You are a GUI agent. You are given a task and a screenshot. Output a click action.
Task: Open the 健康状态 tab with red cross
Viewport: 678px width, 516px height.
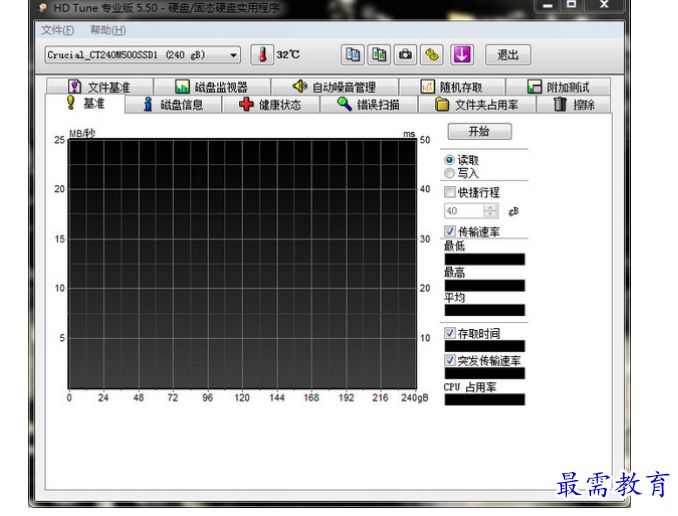[269, 104]
